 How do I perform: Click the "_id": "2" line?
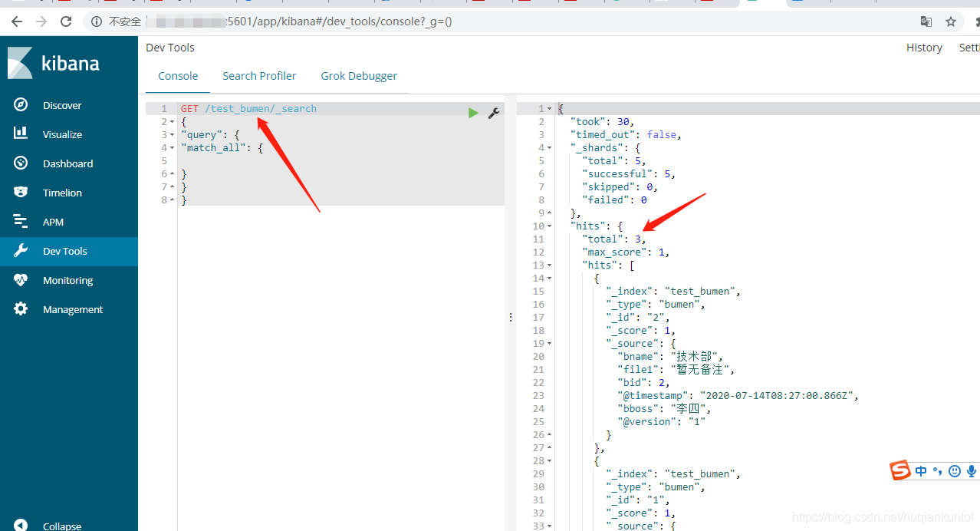click(x=639, y=318)
